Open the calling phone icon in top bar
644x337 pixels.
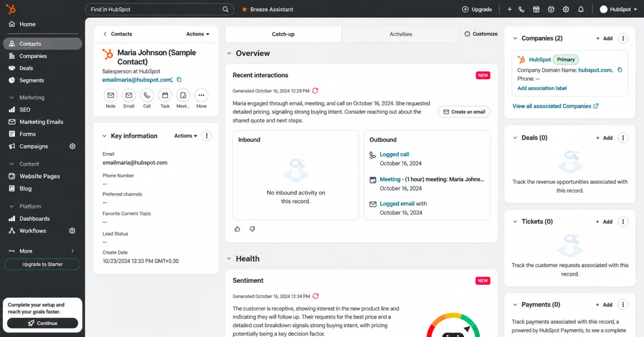pyautogui.click(x=521, y=9)
